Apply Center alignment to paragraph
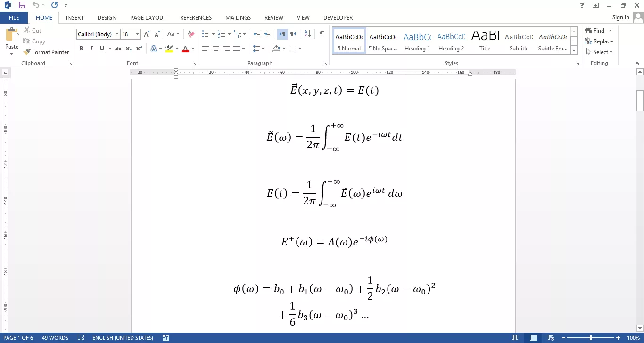 click(216, 49)
